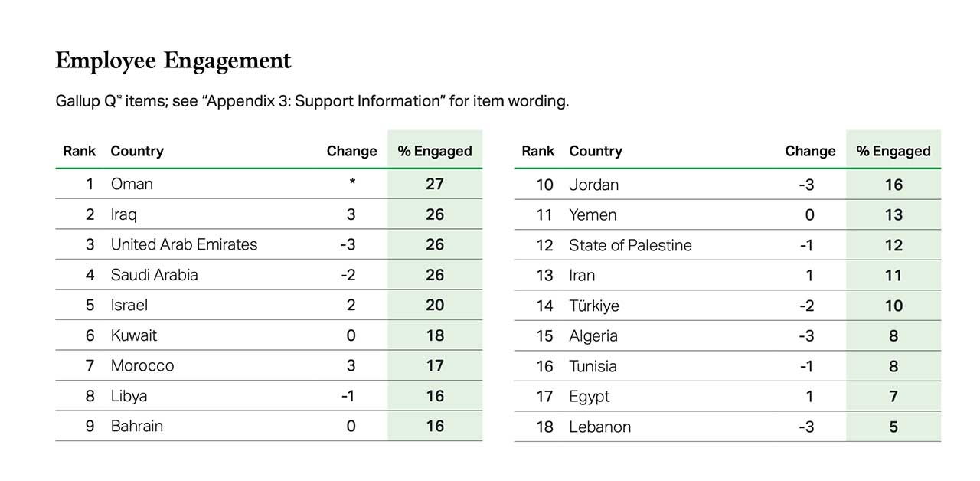This screenshot has height=481, width=980.
Task: Click Saudi Arabia's 26 percent engaged value
Action: click(435, 274)
